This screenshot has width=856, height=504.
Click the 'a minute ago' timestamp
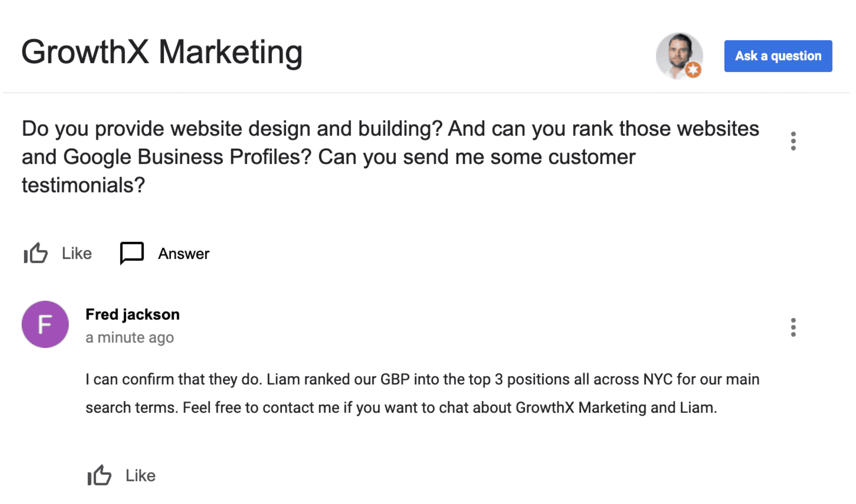[x=129, y=337]
